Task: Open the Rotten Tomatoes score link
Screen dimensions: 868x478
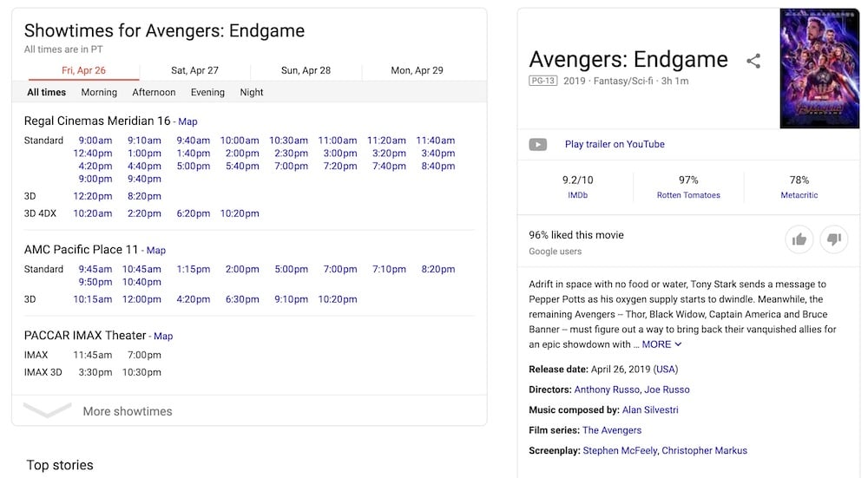Action: [x=688, y=195]
